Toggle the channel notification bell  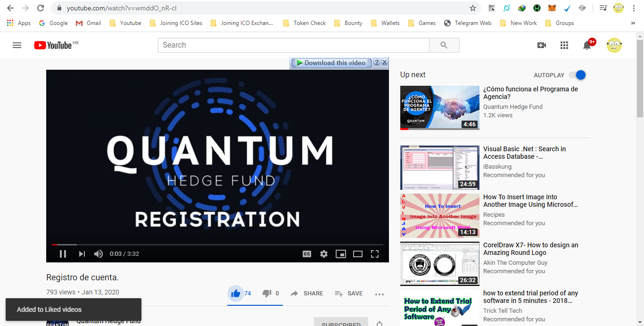coord(380,324)
